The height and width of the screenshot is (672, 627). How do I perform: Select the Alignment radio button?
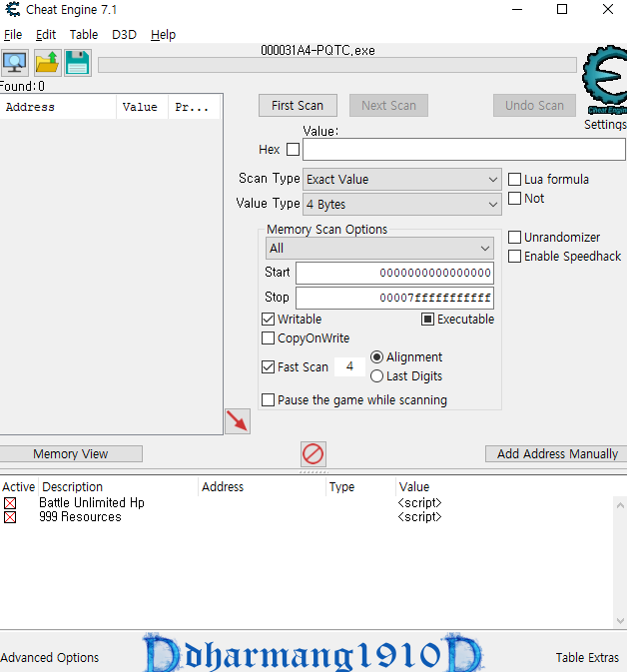click(376, 357)
